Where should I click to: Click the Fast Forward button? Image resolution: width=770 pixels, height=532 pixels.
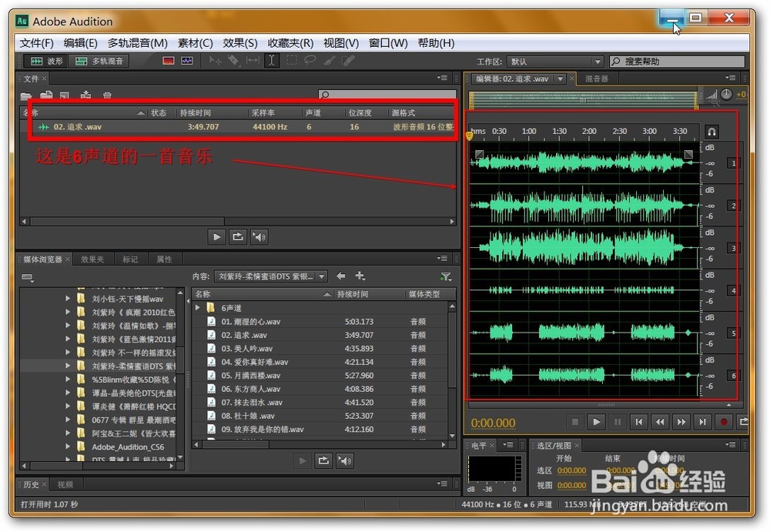click(681, 421)
